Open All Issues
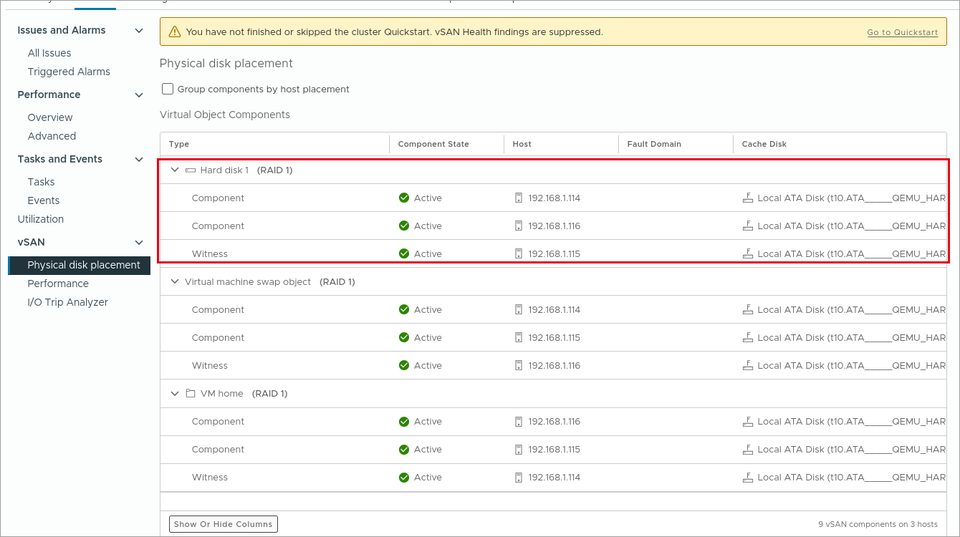 coord(49,53)
